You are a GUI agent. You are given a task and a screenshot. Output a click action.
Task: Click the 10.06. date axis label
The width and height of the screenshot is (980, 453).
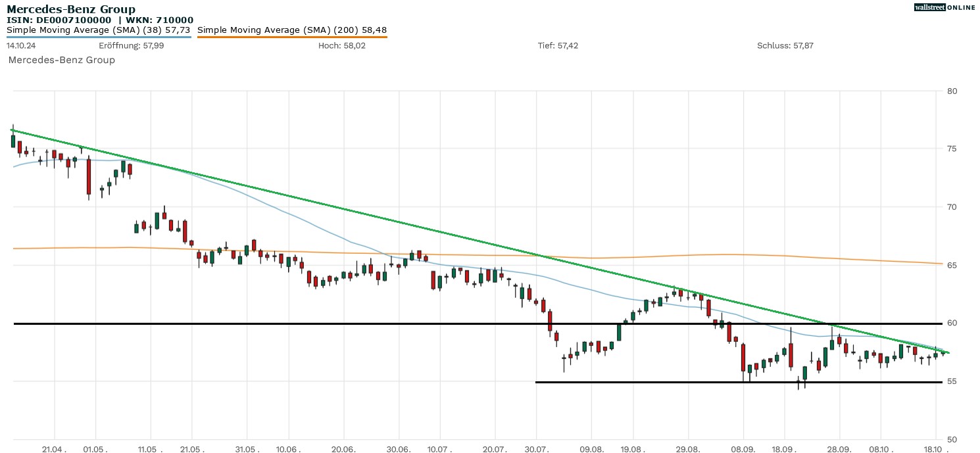(x=288, y=450)
